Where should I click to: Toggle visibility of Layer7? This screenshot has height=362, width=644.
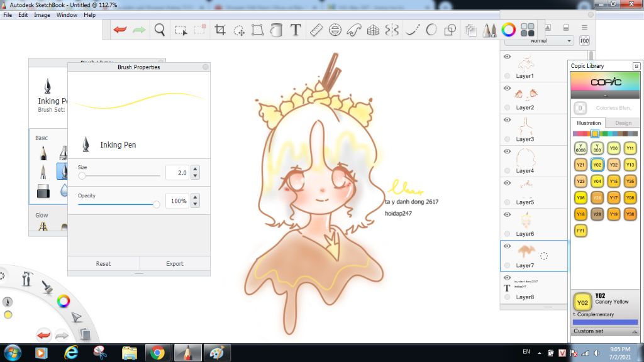pos(508,246)
